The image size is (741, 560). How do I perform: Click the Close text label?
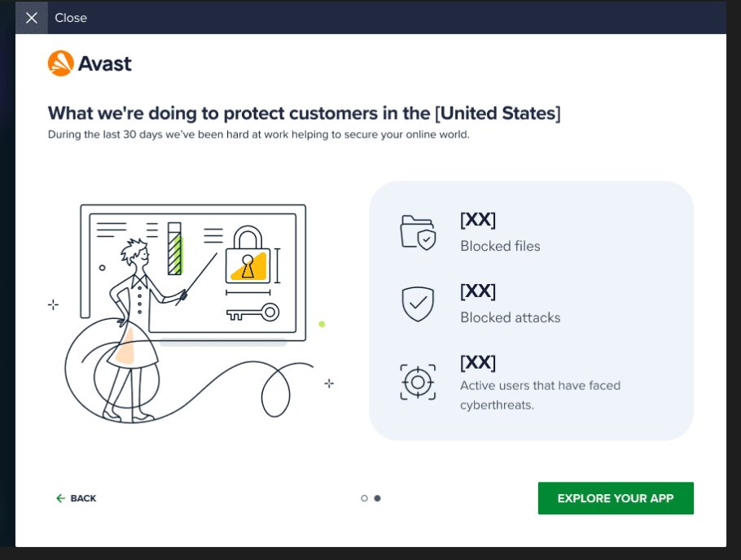[x=71, y=18]
